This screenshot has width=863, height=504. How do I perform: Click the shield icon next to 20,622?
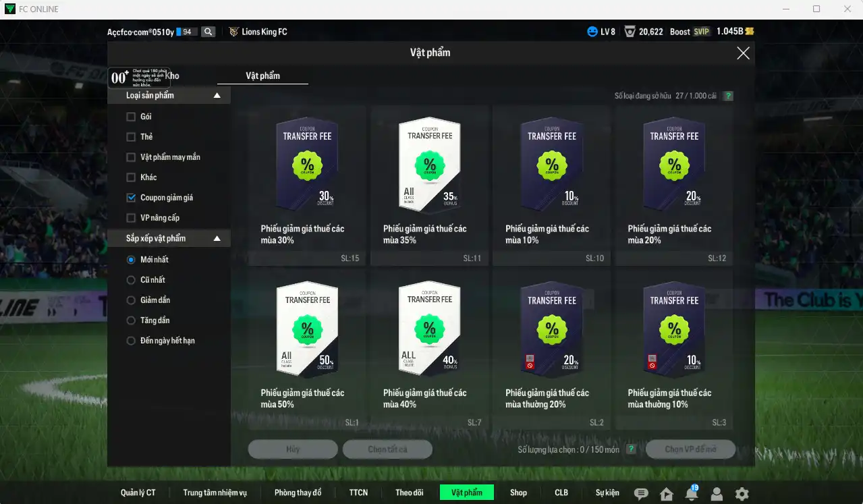[x=630, y=32]
